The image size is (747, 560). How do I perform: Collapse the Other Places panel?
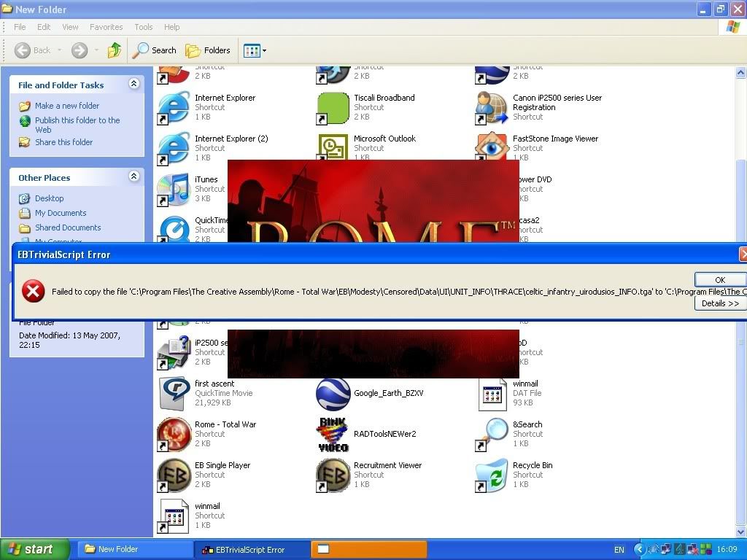tap(134, 176)
